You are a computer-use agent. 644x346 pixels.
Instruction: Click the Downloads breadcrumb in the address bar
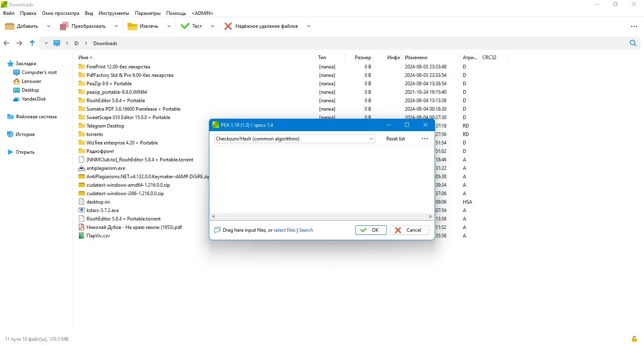point(105,43)
